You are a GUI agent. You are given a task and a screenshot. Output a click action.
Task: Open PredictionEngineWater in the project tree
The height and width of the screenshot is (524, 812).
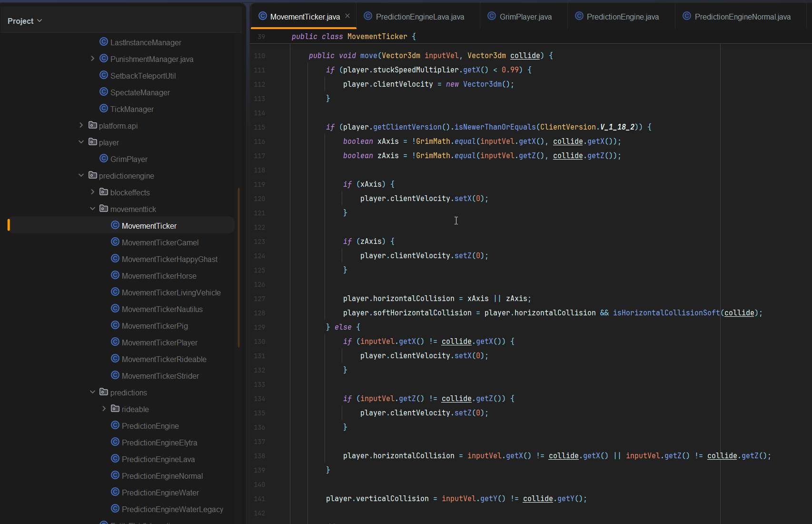tap(160, 493)
